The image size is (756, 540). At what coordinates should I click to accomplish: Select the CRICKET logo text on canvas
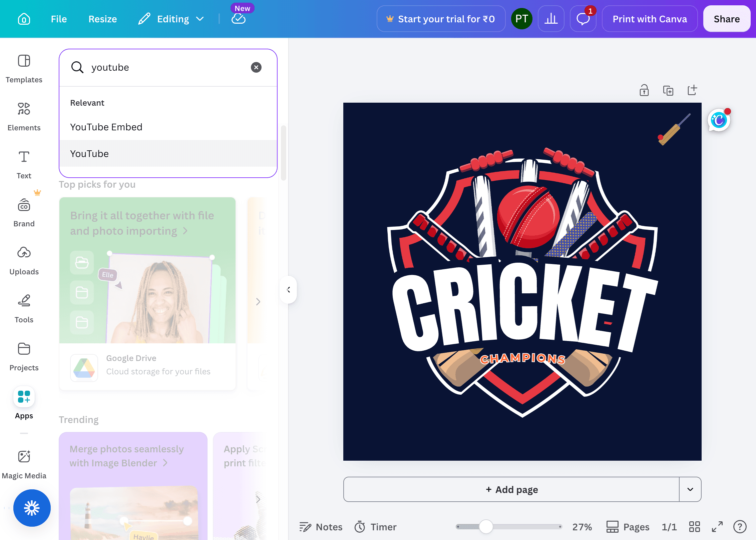pyautogui.click(x=524, y=307)
